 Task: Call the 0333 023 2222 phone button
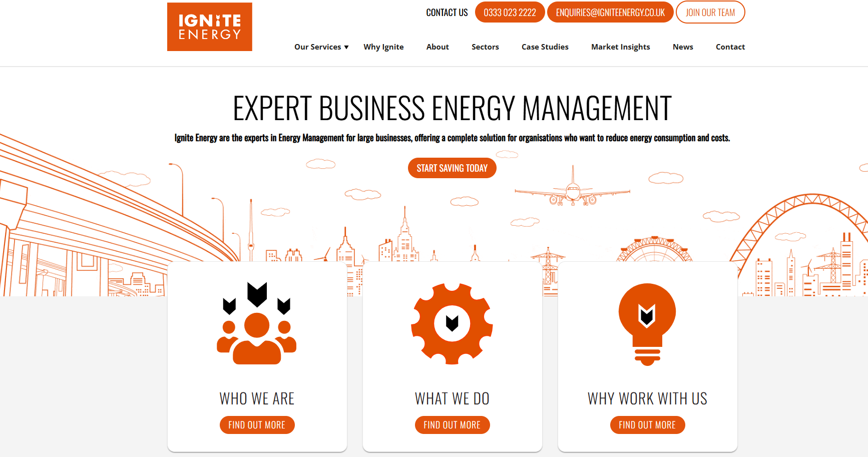tap(510, 13)
